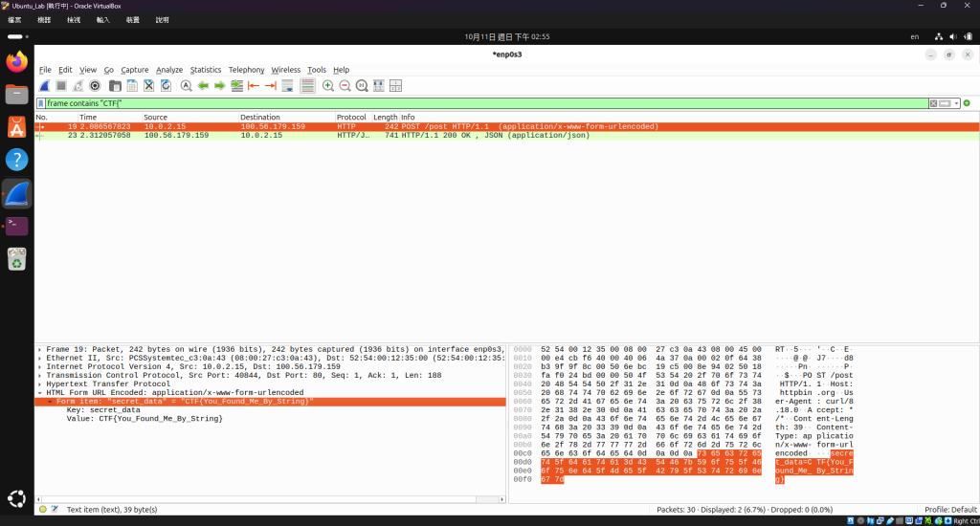Click the packet details horizontal scrollbar

270,500
